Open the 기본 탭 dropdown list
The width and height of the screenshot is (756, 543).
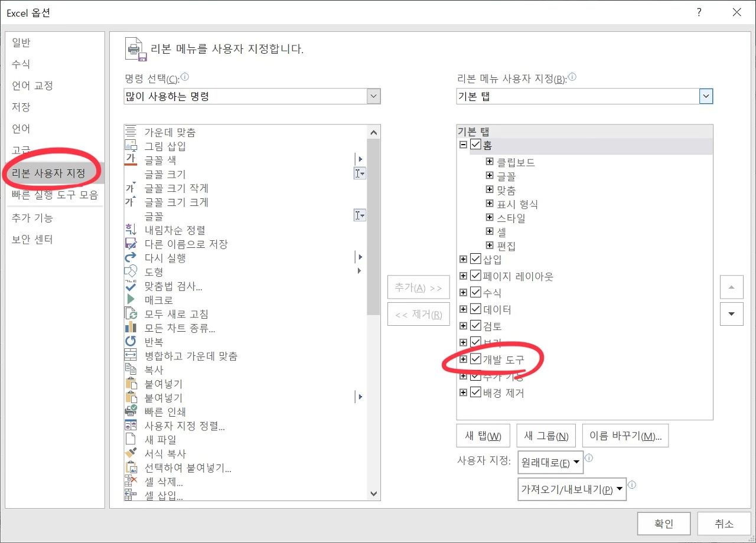click(706, 96)
